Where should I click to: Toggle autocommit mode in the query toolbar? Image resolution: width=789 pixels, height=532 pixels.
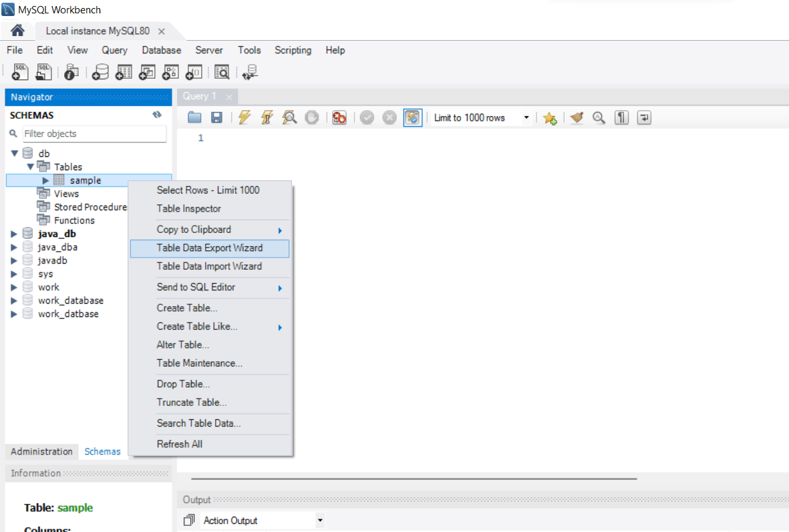pos(413,117)
